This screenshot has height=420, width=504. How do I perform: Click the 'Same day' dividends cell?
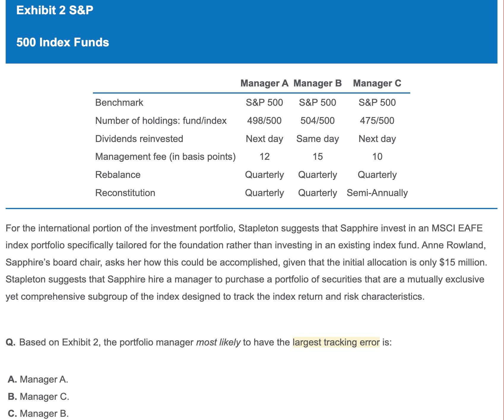(317, 139)
